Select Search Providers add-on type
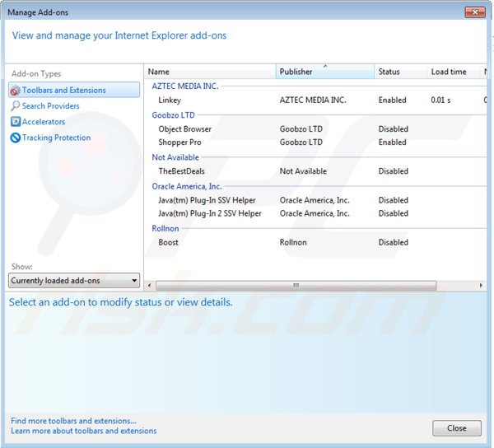 (x=51, y=106)
